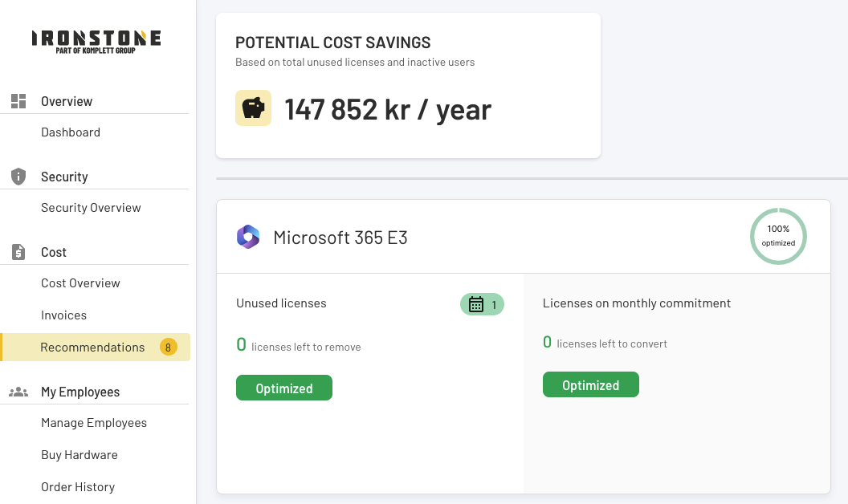Open the Security Overview page
Screen dimensions: 848x504
(x=91, y=208)
